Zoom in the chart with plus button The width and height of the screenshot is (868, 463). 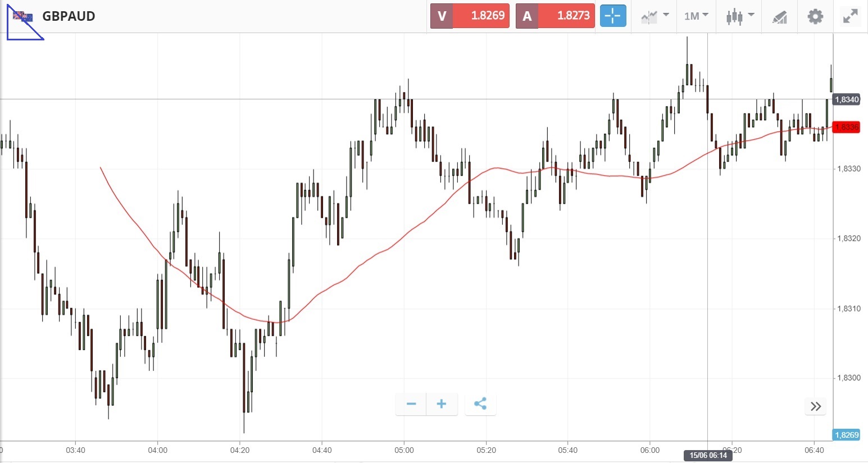tap(442, 404)
